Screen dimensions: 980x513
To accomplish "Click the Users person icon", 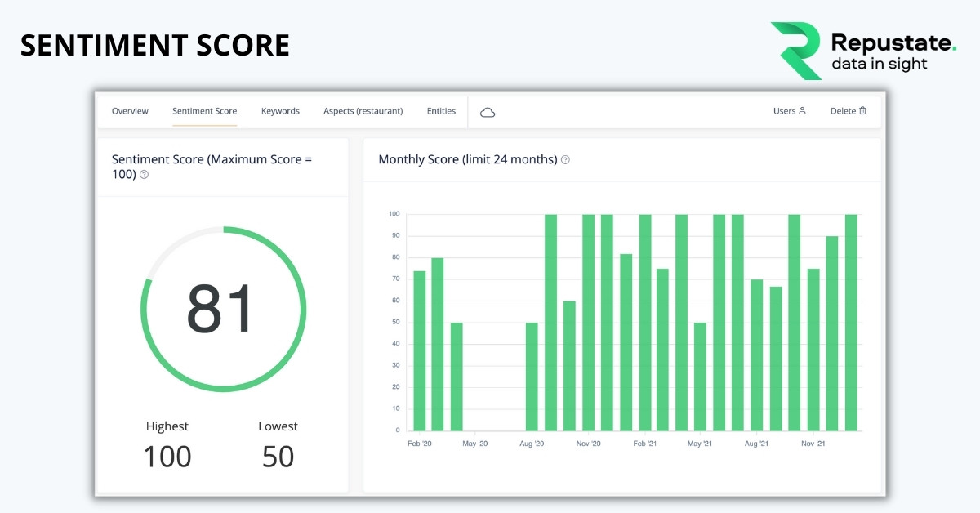I will 801,110.
